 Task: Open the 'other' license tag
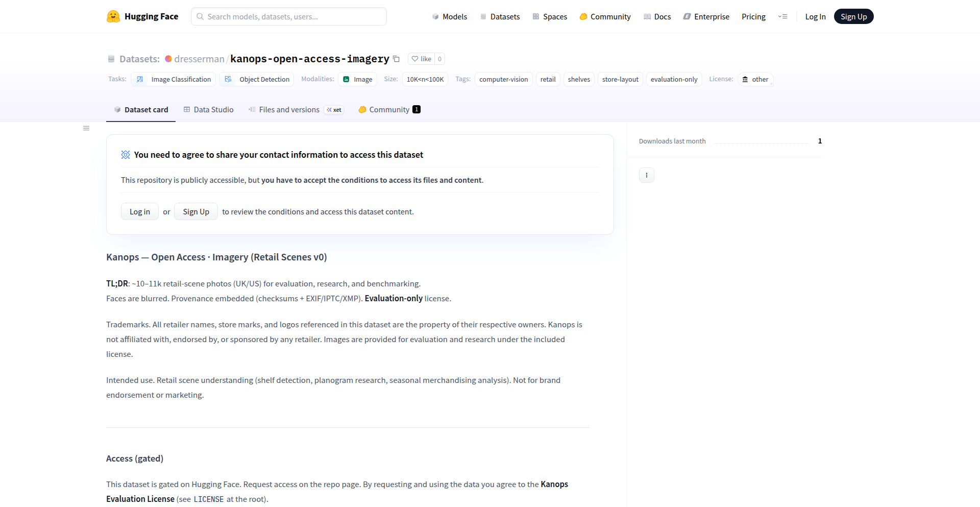(755, 79)
